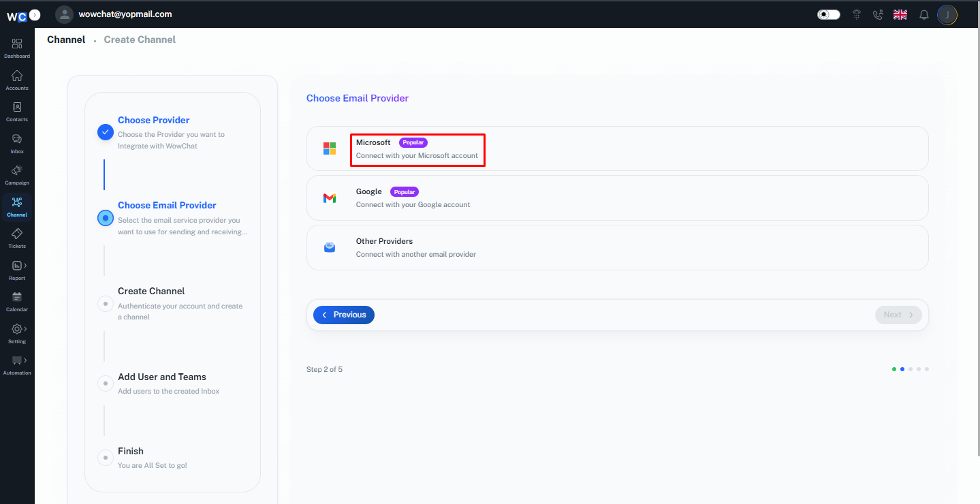This screenshot has width=980, height=504.
Task: Open the Setting gear icon
Action: click(x=17, y=329)
